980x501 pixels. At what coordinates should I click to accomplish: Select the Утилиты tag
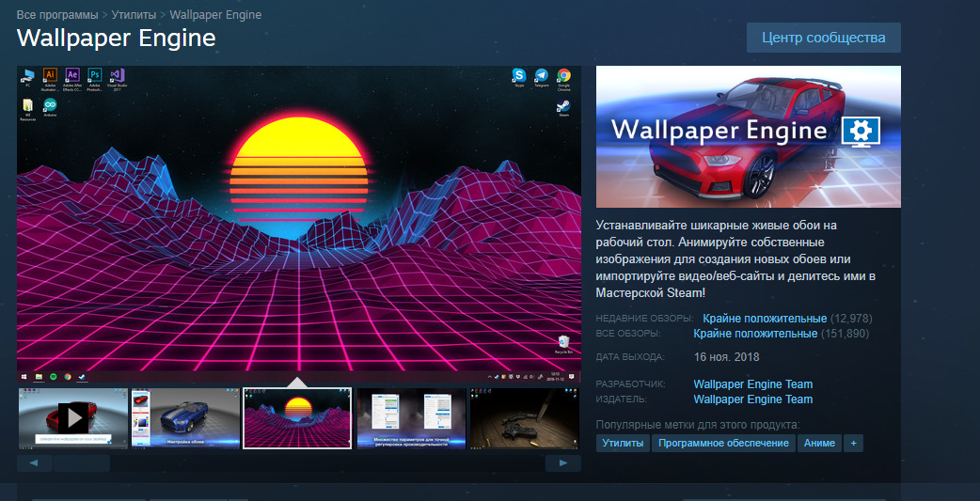pyautogui.click(x=623, y=443)
